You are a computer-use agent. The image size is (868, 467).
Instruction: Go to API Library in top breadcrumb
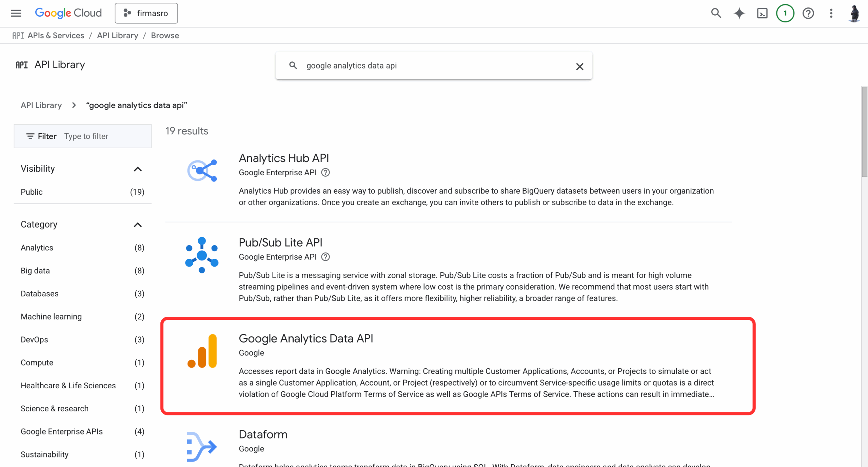tap(118, 35)
